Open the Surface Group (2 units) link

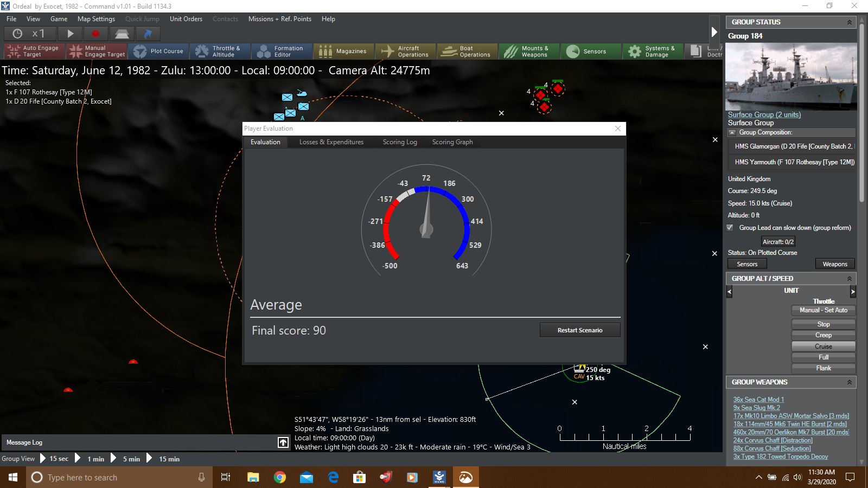764,114
